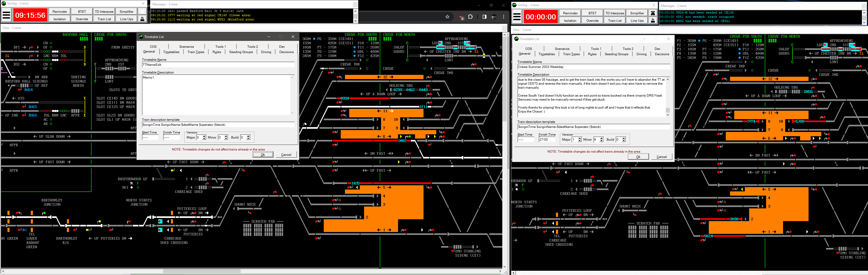The width and height of the screenshot is (868, 275).
Task: Increase Major version in left Timetable List
Action: pos(204,136)
